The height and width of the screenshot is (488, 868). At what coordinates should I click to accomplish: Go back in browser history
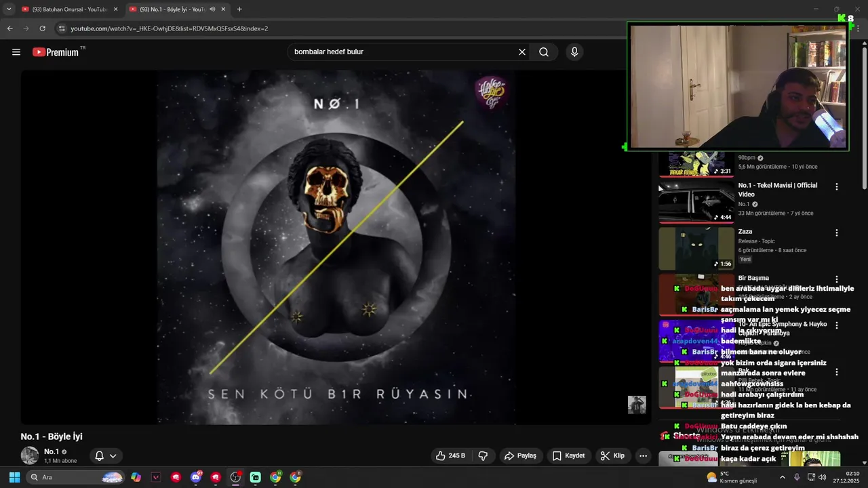pyautogui.click(x=9, y=28)
